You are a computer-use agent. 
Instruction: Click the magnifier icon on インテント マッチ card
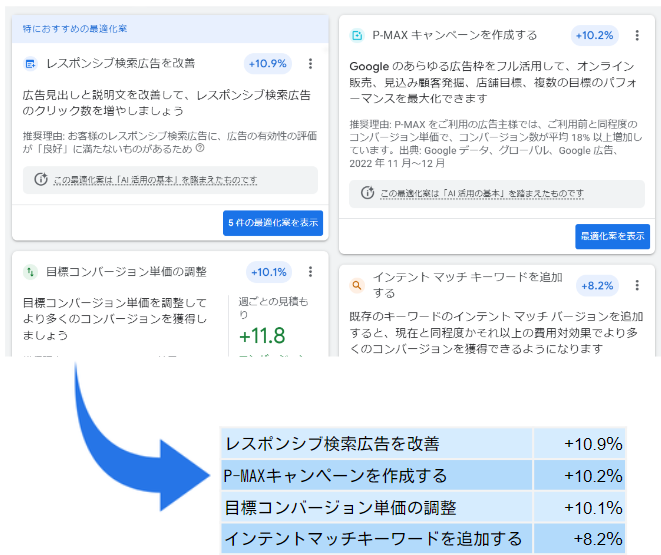coord(357,285)
